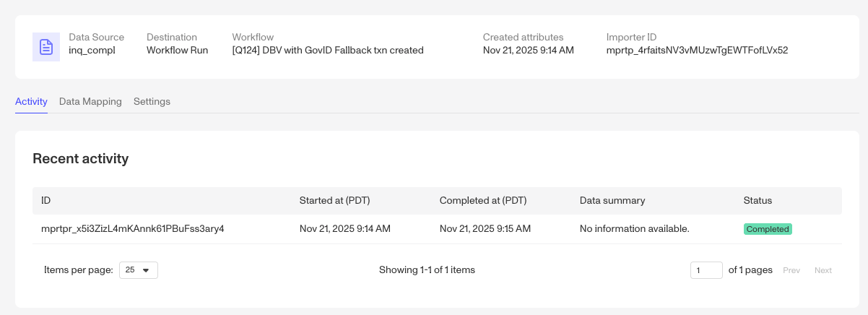Go to the Settings tab

[x=152, y=102]
